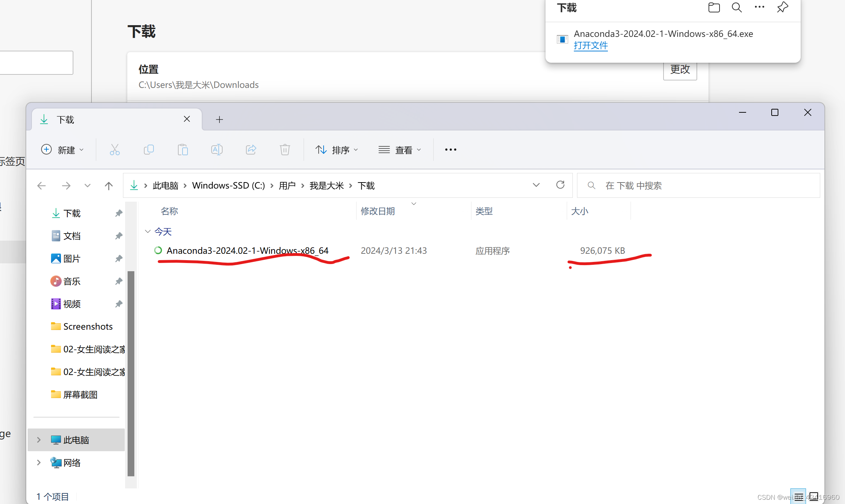Click the Cut scissors icon in toolbar
This screenshot has width=845, height=504.
coord(114,150)
